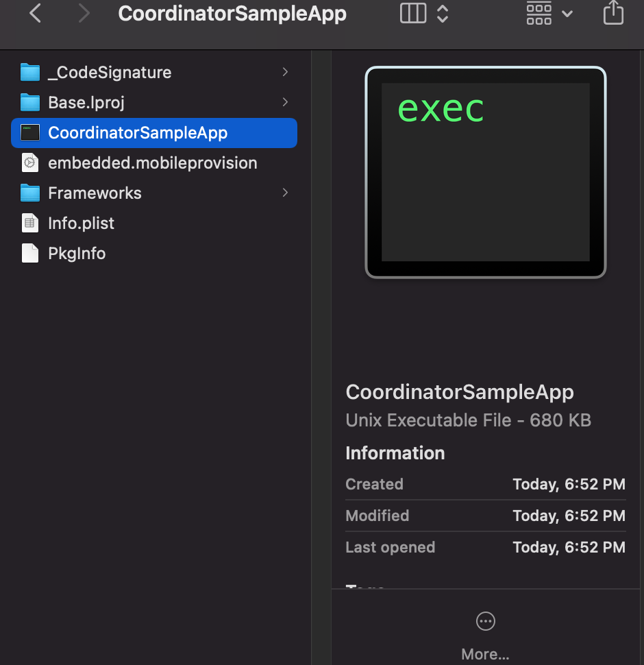The image size is (644, 665).
Task: Click the embedded.mobileprovision file icon
Action: pyautogui.click(x=30, y=163)
